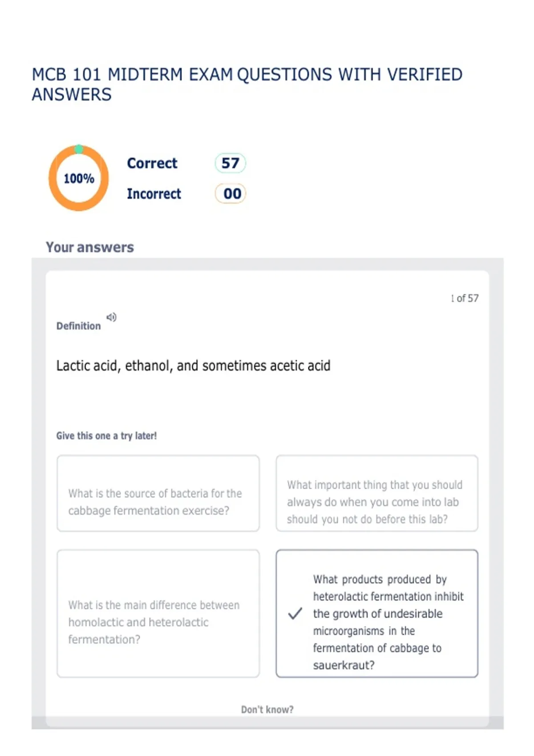
Task: Select the cabbage fermentation bacteria source answer
Action: click(158, 493)
